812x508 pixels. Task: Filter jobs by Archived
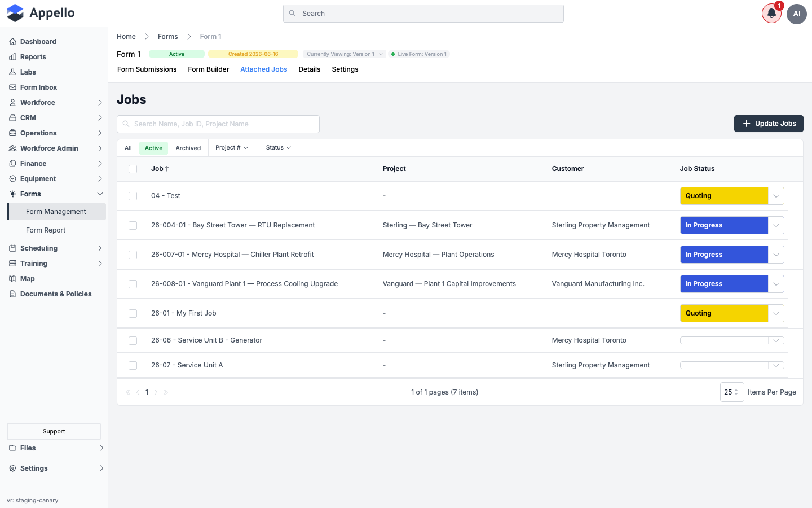188,148
